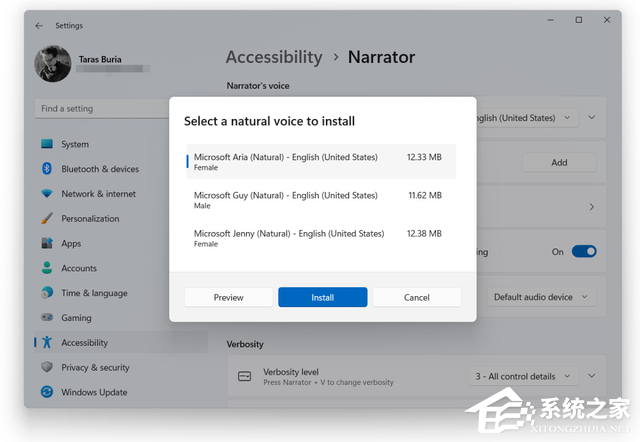
Task: Toggle the On switch in Narrator settings
Action: 584,252
